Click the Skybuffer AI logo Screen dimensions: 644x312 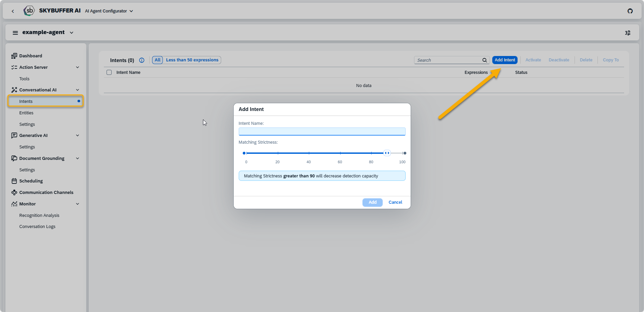tap(29, 11)
